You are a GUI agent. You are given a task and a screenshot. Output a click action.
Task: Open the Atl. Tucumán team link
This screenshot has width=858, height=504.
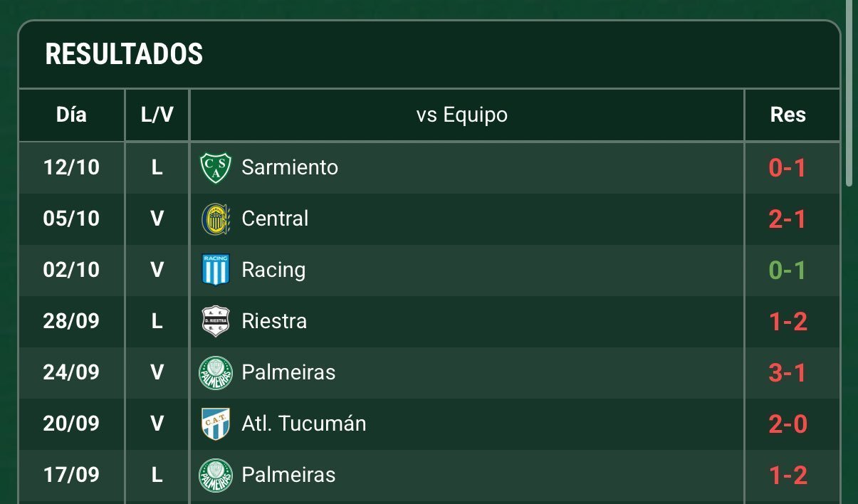[304, 424]
